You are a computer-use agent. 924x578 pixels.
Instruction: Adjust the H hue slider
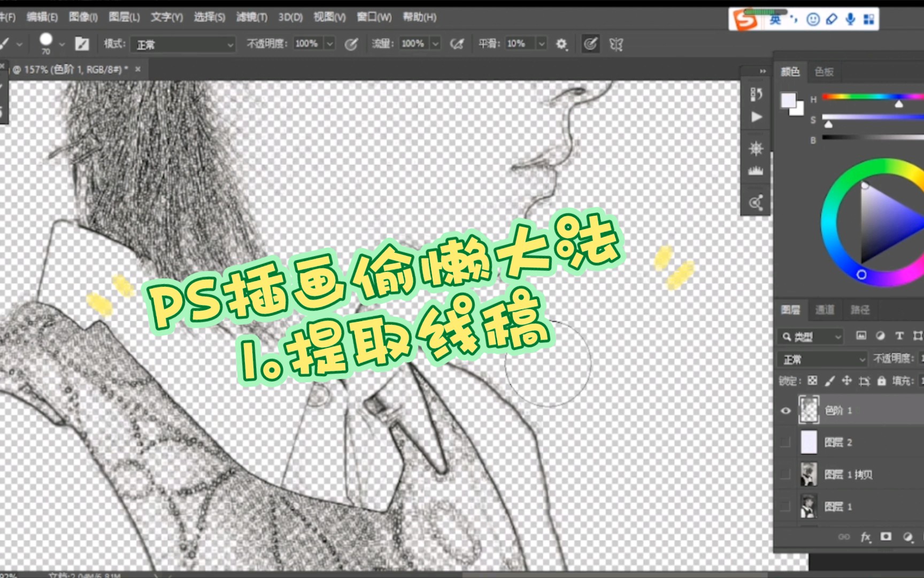[873, 97]
